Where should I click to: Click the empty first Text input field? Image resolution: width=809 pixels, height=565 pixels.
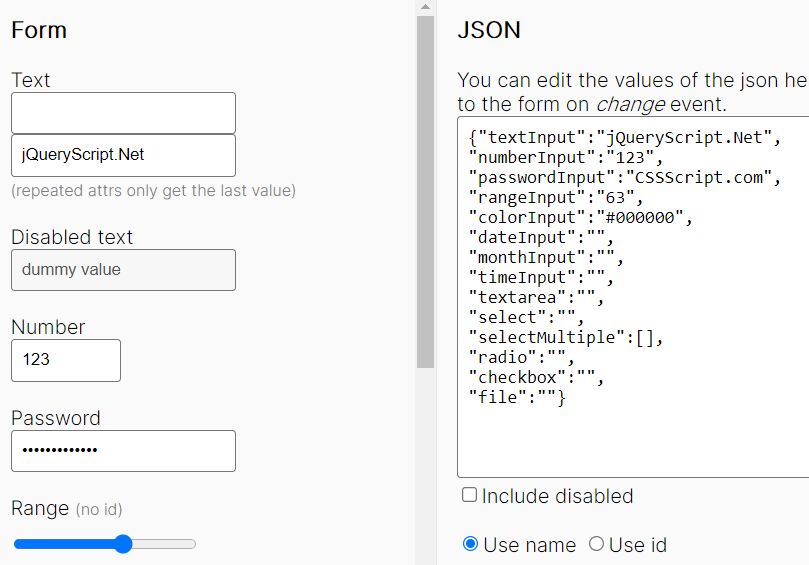pos(123,113)
